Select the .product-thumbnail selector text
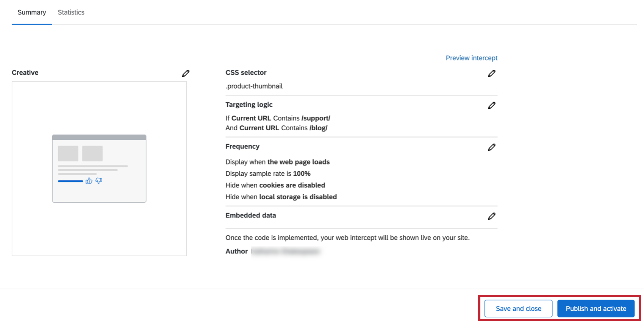 coord(254,86)
